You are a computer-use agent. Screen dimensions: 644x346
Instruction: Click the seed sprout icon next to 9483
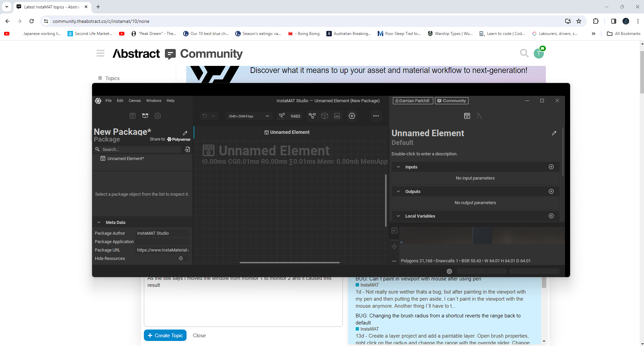pyautogui.click(x=282, y=116)
